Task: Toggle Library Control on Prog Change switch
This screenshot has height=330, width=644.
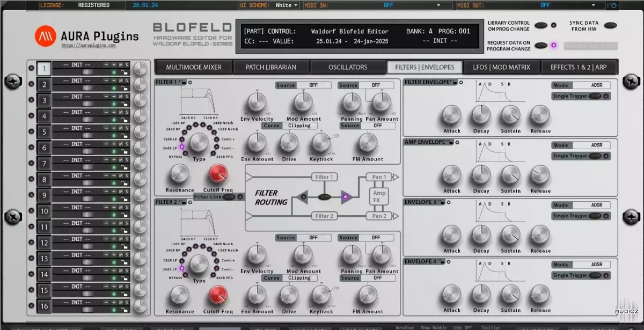Action: [542, 25]
